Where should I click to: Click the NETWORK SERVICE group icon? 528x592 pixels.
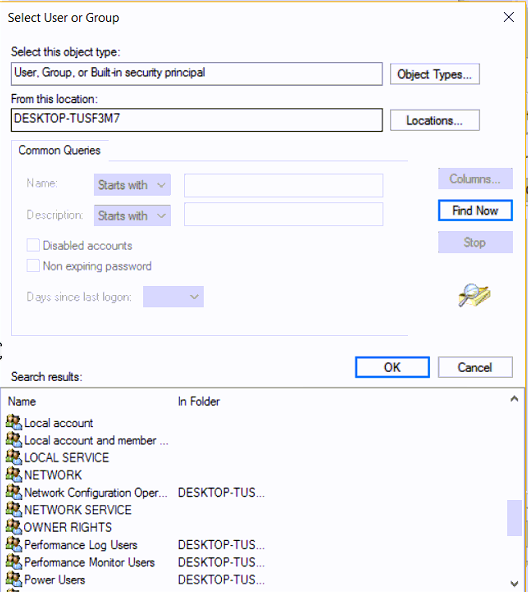pyautogui.click(x=14, y=509)
